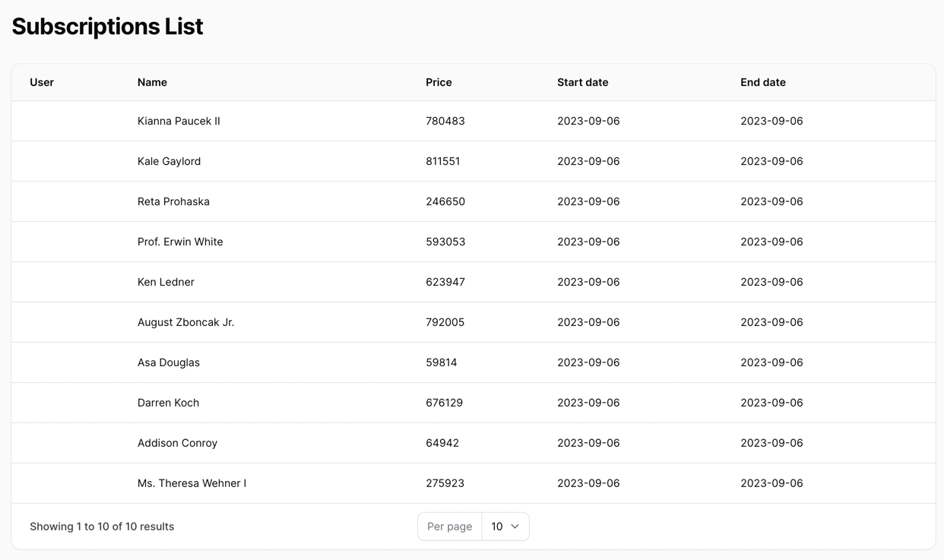Click Darren Koch's start date
This screenshot has height=560, width=944.
click(x=588, y=403)
